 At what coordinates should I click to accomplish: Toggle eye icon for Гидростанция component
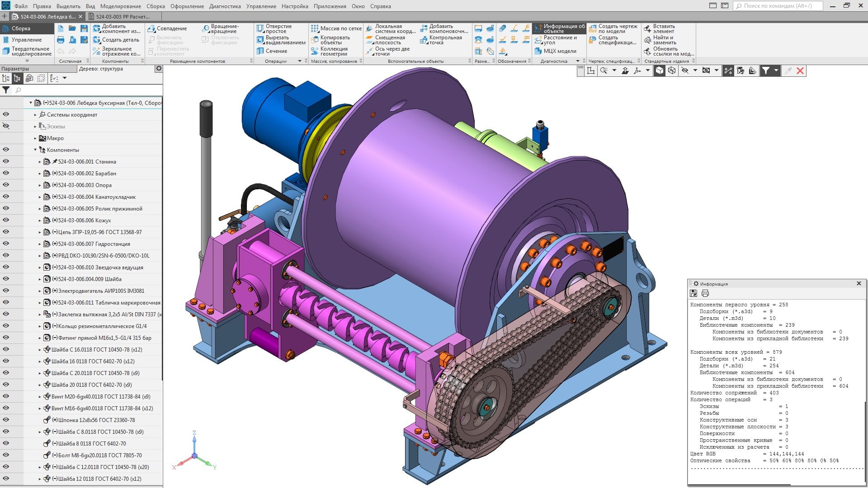[x=6, y=244]
